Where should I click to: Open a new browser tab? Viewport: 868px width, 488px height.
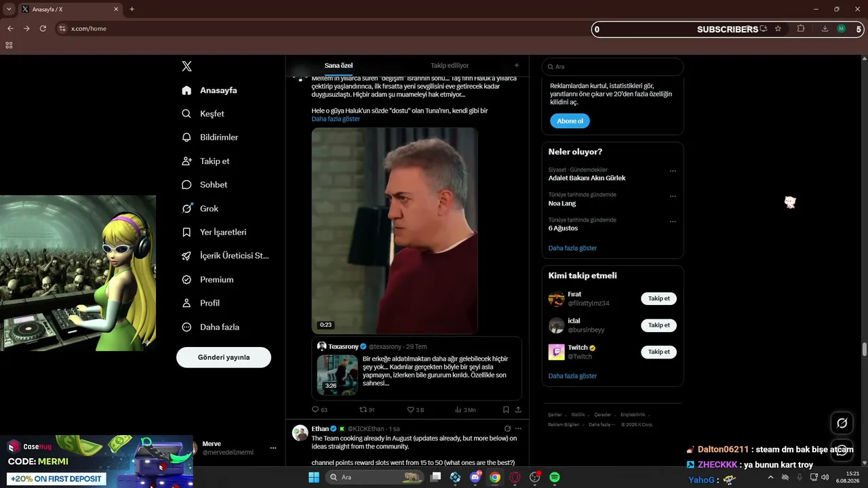click(x=132, y=9)
